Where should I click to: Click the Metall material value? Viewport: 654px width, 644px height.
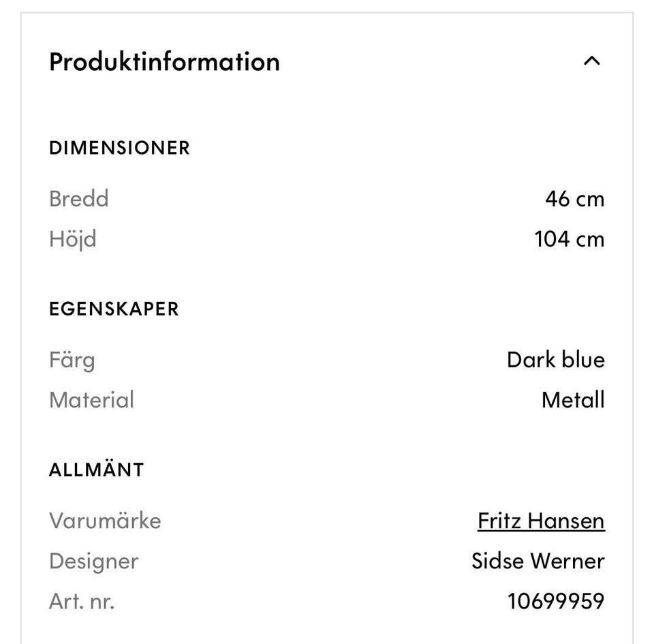point(572,400)
